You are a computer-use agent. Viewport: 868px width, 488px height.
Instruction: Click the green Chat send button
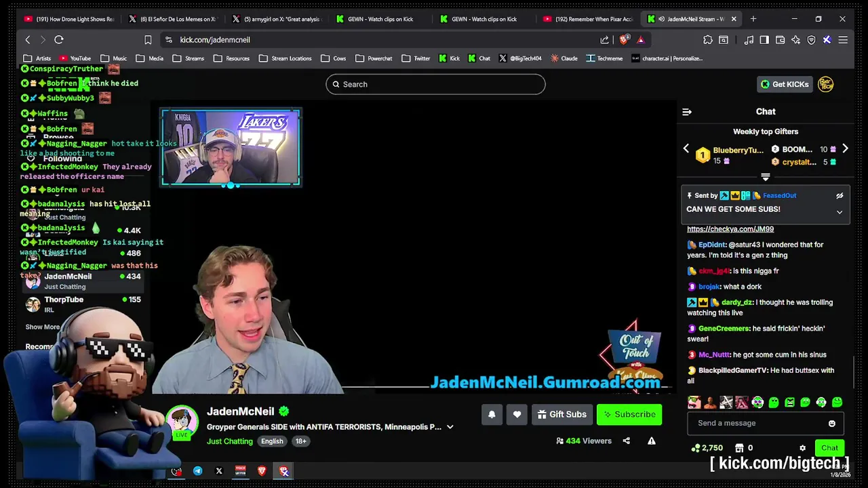(829, 448)
